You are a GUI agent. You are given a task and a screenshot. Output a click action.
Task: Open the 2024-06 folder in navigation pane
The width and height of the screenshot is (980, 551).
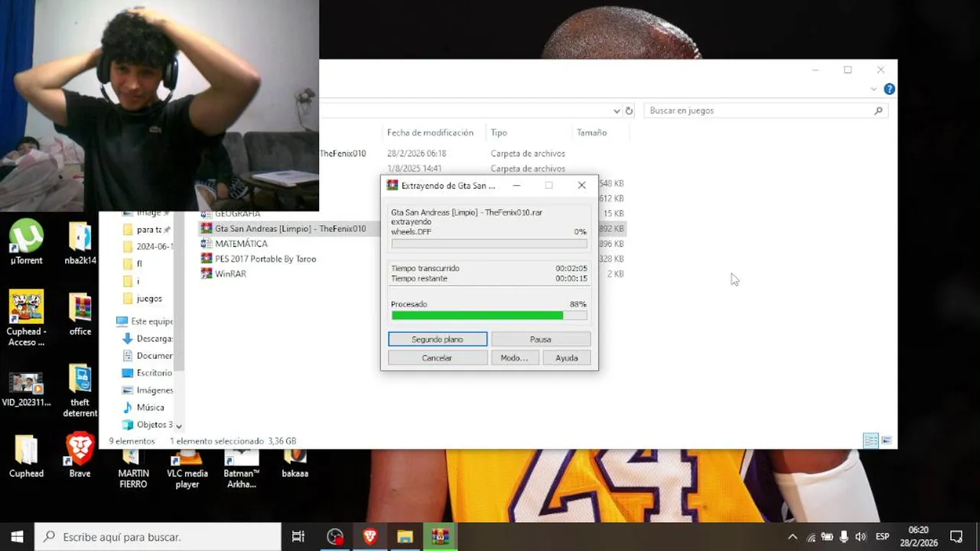pyautogui.click(x=147, y=246)
